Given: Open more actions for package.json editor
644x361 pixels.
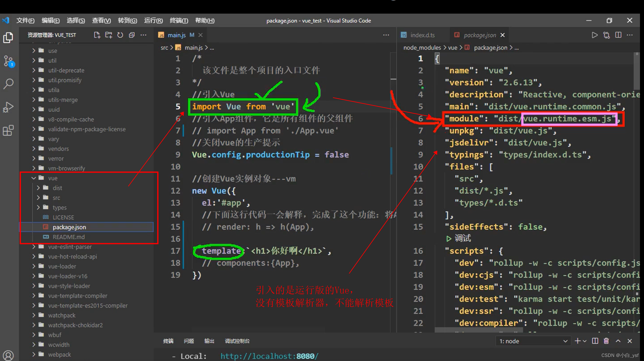Looking at the screenshot, I should (630, 35).
